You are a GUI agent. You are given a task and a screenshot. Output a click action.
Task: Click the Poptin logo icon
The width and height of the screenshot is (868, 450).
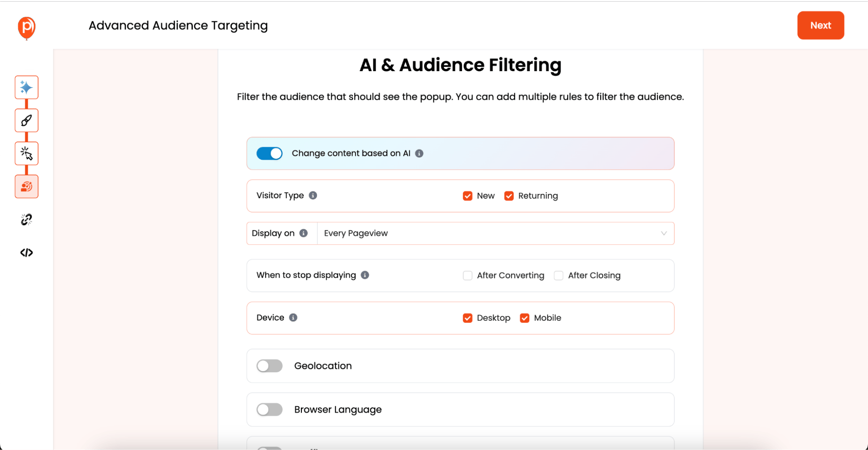pos(26,27)
